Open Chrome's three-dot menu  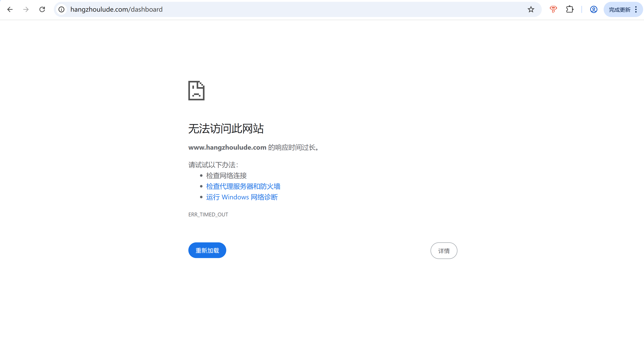click(x=636, y=9)
